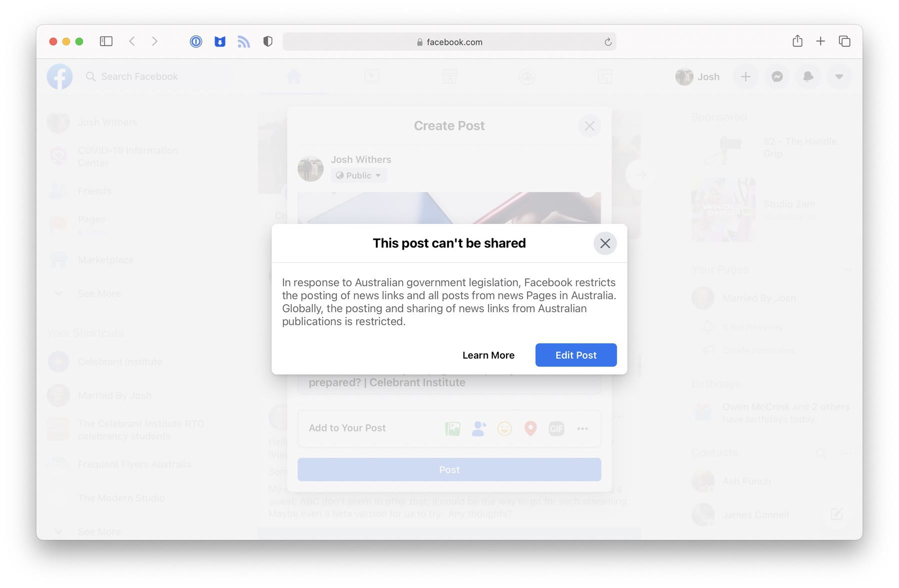Click the RSS feed extension icon
Image resolution: width=899 pixels, height=588 pixels.
click(243, 41)
